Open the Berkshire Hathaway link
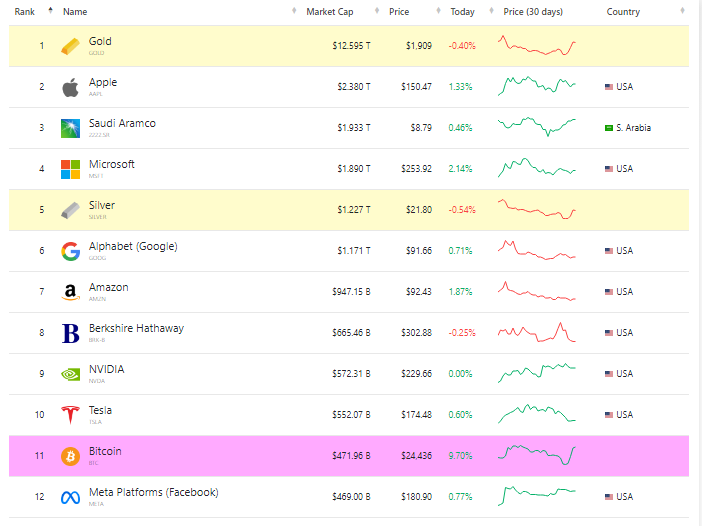This screenshot has width=702, height=526. pyautogui.click(x=136, y=328)
